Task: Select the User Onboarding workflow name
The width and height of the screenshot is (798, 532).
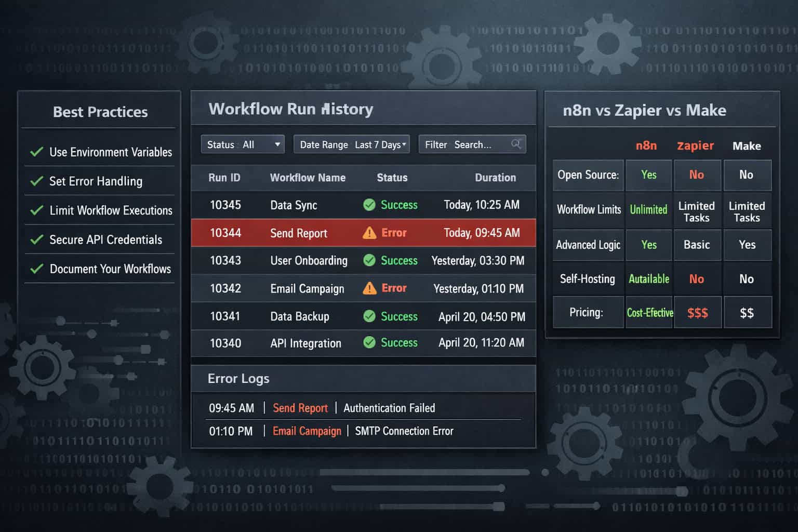Action: tap(309, 261)
